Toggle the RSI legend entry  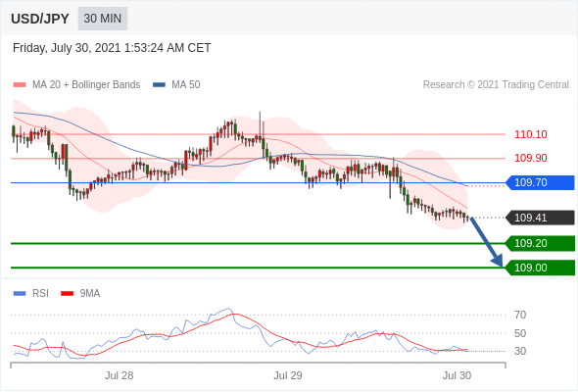[x=31, y=294]
